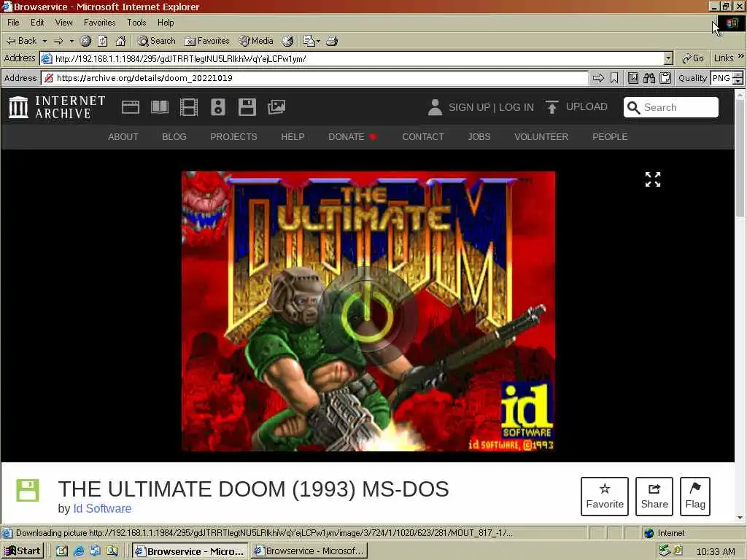Viewport: 747px width, 560px height.
Task: Click SIGN UP | LOG IN link
Action: point(491,107)
